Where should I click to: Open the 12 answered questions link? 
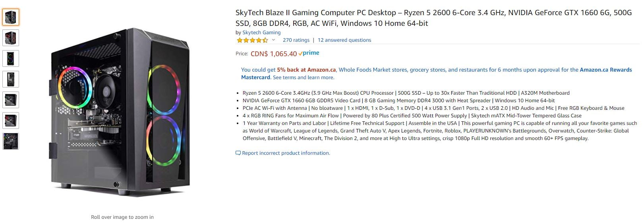pyautogui.click(x=344, y=40)
